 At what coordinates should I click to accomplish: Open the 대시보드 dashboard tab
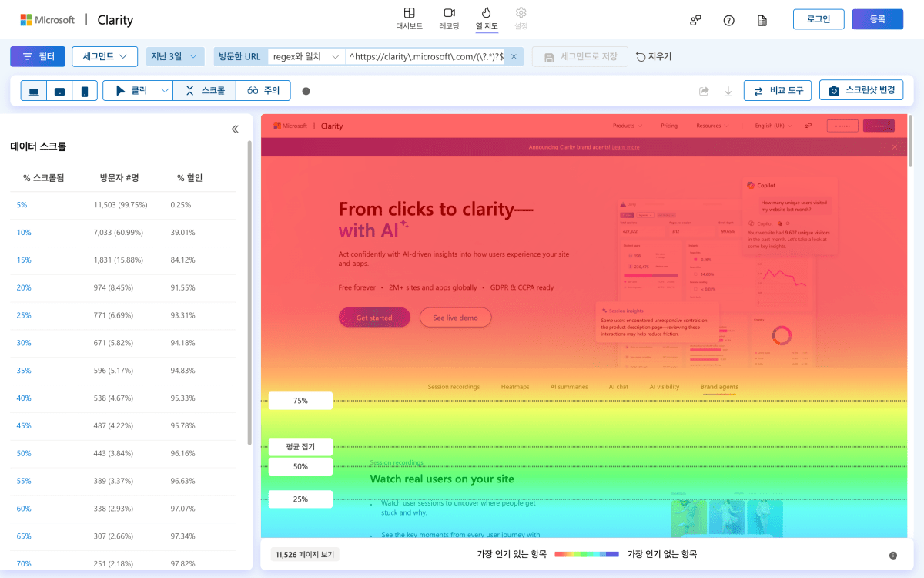click(409, 18)
